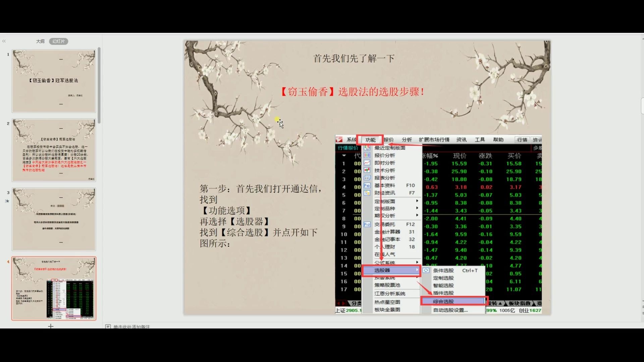
Task: Add a new slide with plus icon
Action: (x=51, y=326)
